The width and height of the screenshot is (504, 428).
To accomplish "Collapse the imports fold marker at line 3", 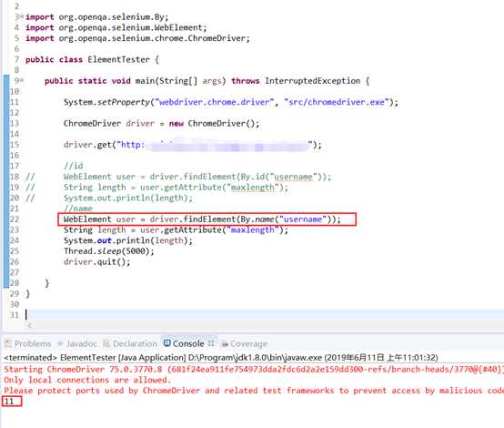I will (x=22, y=16).
